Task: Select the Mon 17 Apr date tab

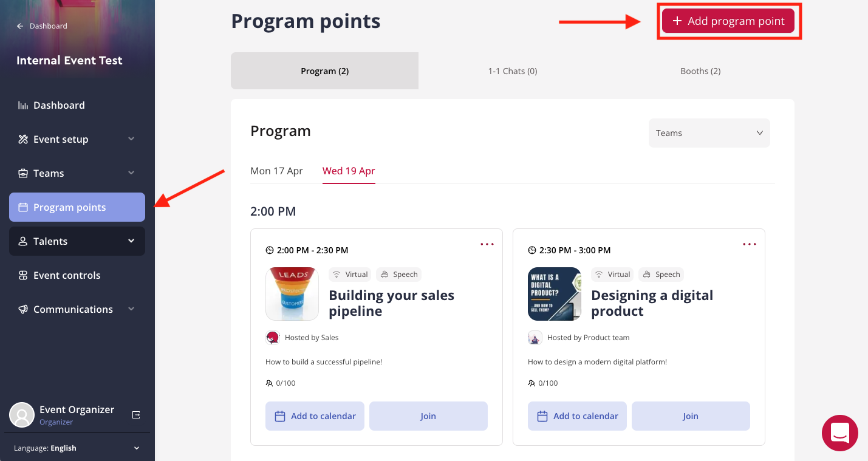Action: (276, 171)
